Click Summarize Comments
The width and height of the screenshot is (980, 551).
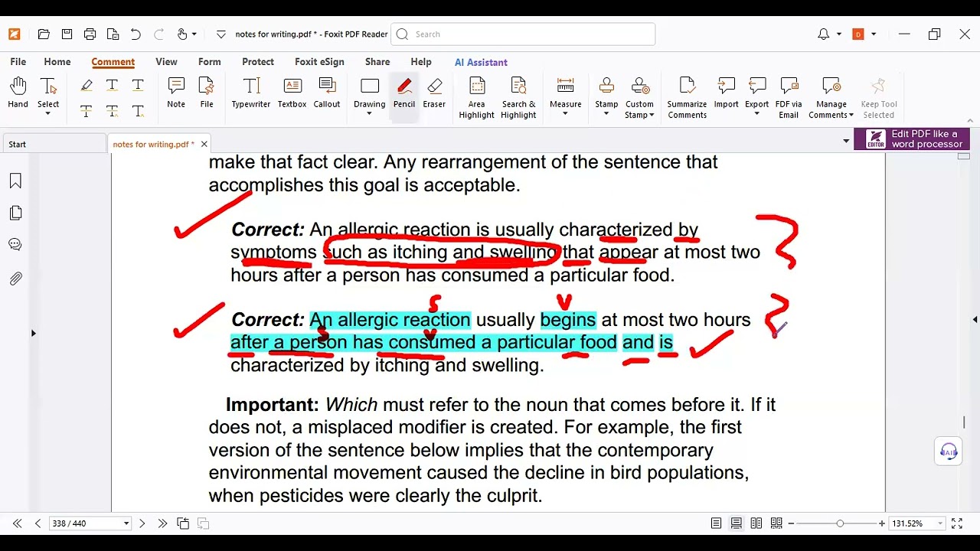(687, 98)
